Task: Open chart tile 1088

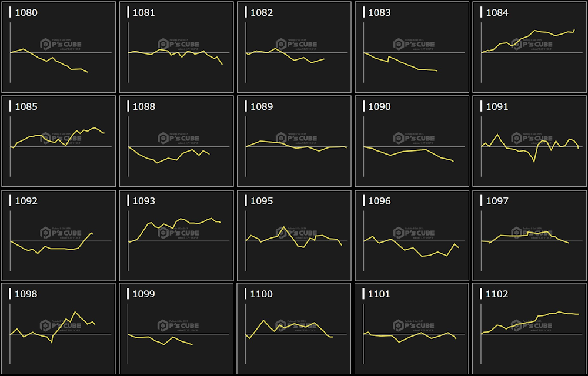Action: tap(176, 141)
